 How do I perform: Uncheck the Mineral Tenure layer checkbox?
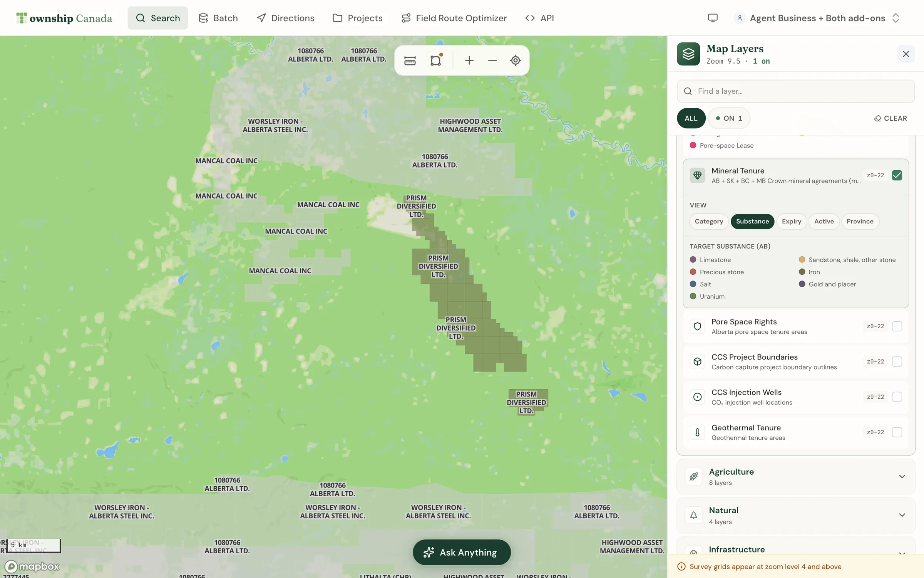coord(897,175)
